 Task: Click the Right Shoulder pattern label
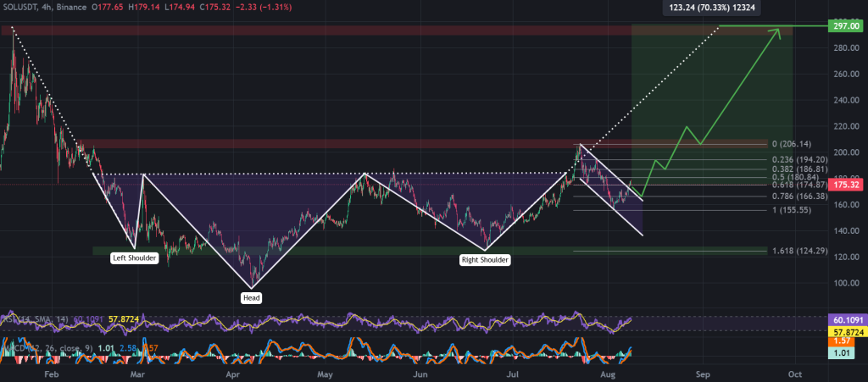click(x=485, y=259)
